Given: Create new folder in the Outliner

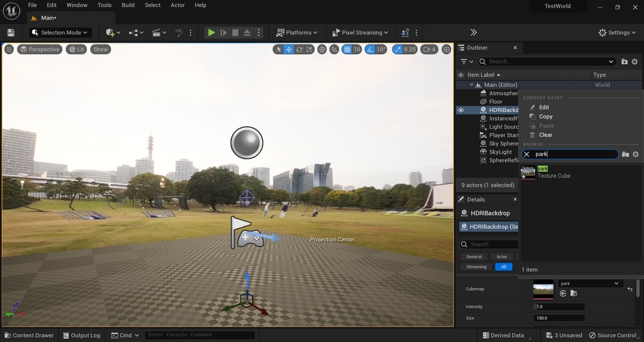Looking at the screenshot, I should click(625, 62).
